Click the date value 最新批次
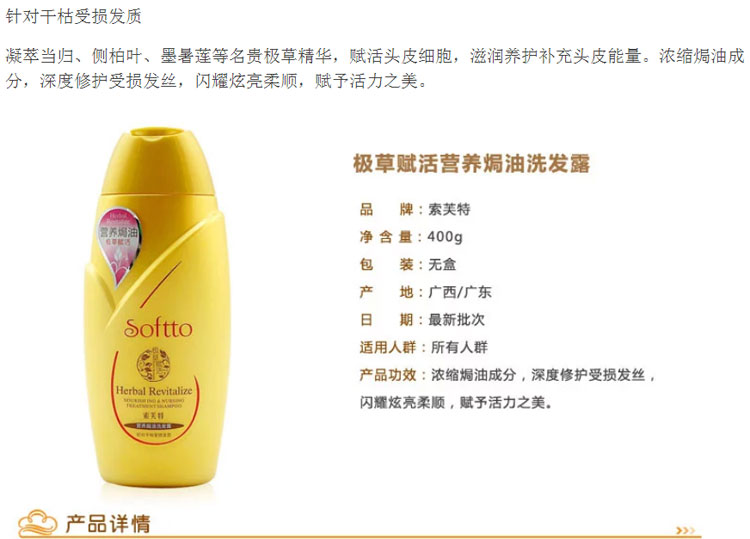 456,319
